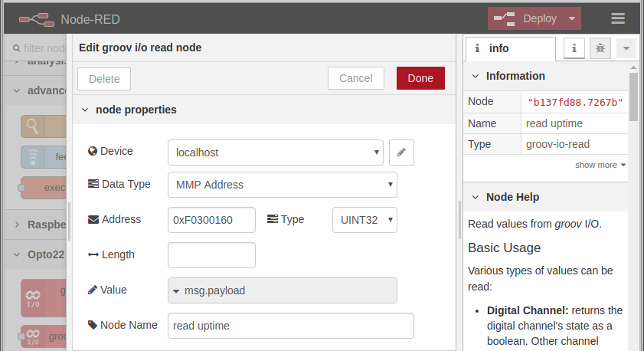The image size is (644, 351).
Task: Click the read uptime name value in info
Action: pyautogui.click(x=554, y=123)
